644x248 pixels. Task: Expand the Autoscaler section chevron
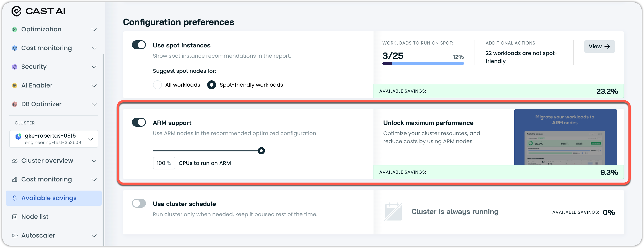point(94,236)
